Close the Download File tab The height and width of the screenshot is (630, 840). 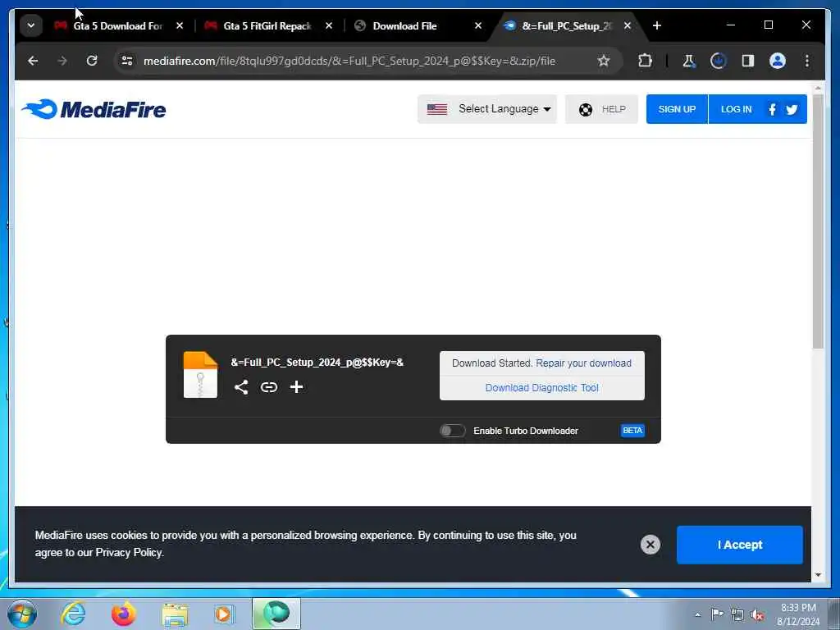[x=478, y=25]
